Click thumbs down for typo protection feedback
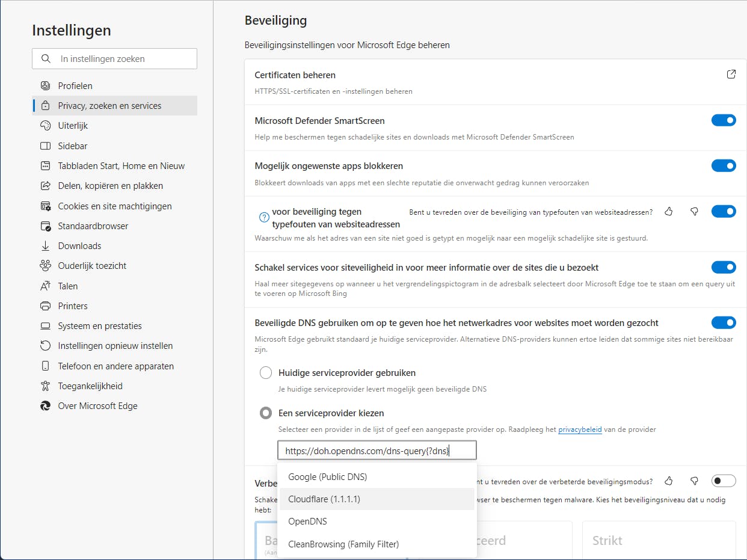 tap(694, 212)
